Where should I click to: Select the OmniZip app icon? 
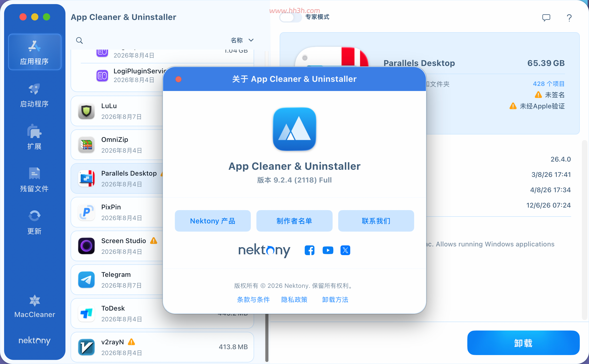[x=86, y=145]
